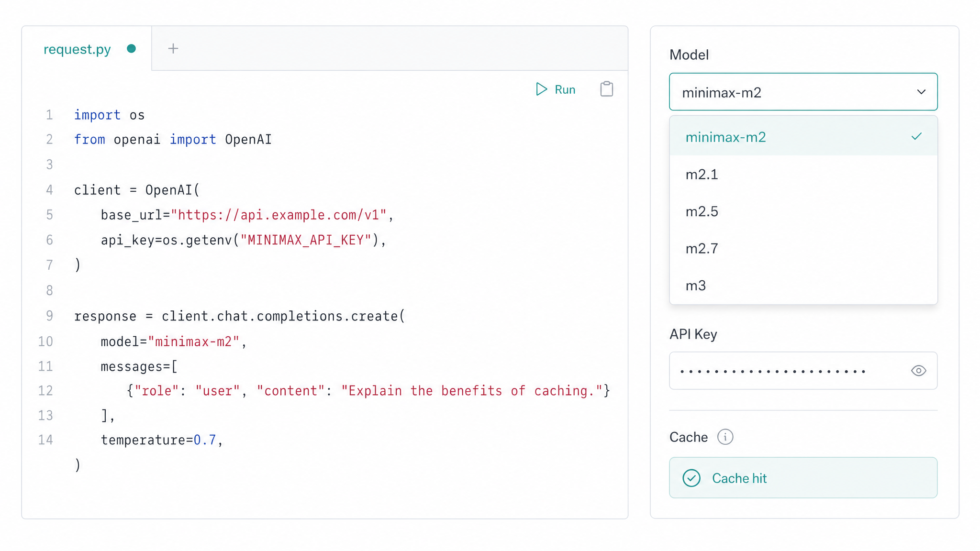Screen dimensions: 980x551
Task: Click the Model field label
Action: click(x=689, y=55)
